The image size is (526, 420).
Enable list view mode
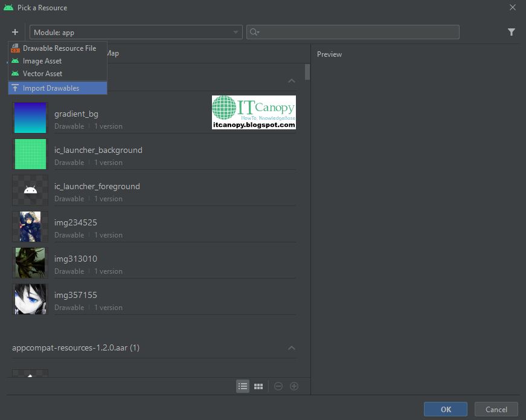(x=243, y=386)
